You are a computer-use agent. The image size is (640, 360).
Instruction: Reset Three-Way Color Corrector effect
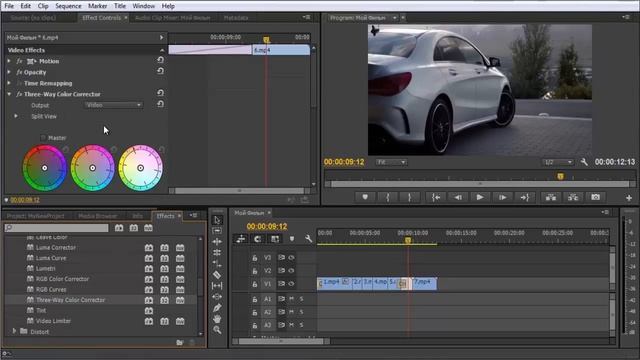[160, 93]
